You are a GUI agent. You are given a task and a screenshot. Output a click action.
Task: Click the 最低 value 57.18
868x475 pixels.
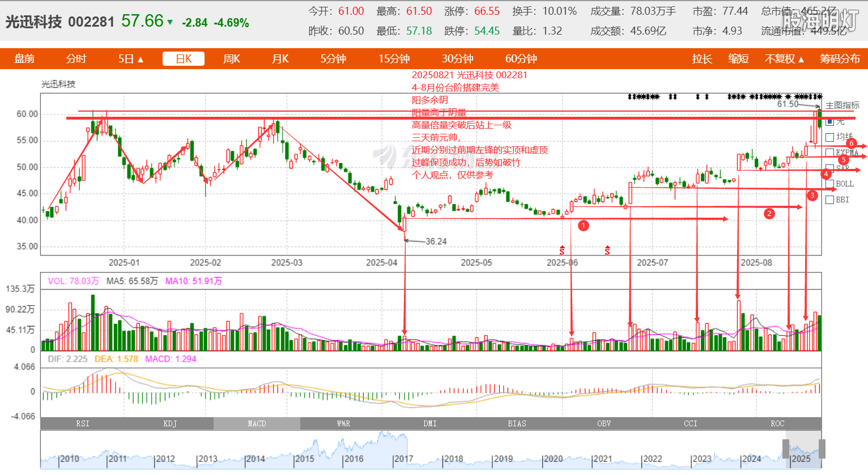(x=419, y=31)
